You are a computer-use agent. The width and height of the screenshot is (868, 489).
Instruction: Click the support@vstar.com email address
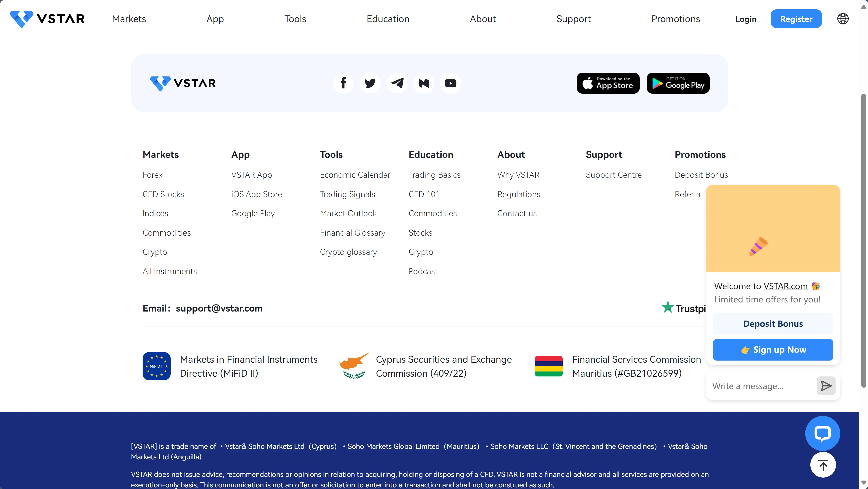pos(219,308)
